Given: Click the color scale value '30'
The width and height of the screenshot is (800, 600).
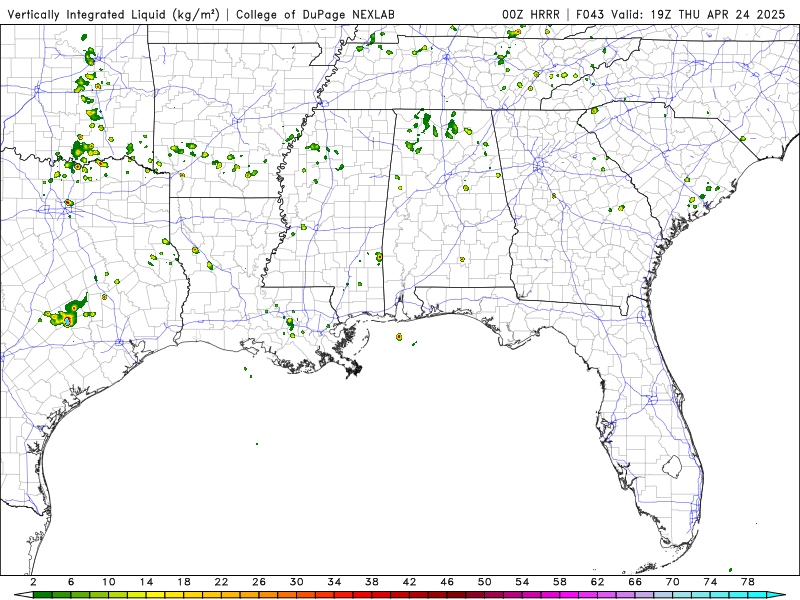Looking at the screenshot, I should (x=297, y=582).
